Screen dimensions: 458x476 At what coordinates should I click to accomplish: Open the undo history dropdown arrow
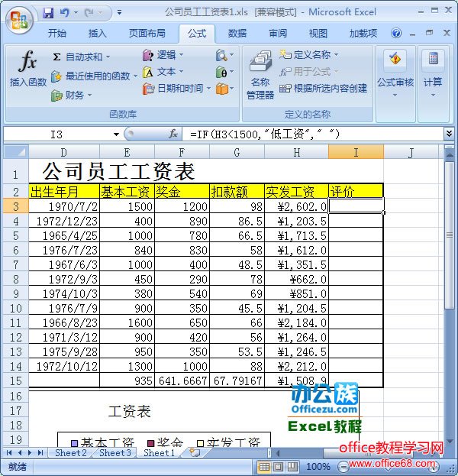76,13
